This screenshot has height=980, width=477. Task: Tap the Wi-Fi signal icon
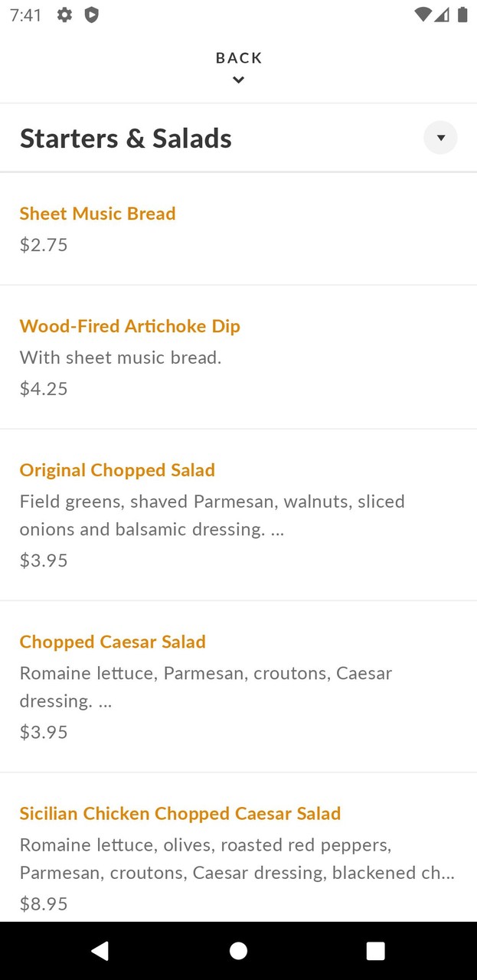coord(422,15)
